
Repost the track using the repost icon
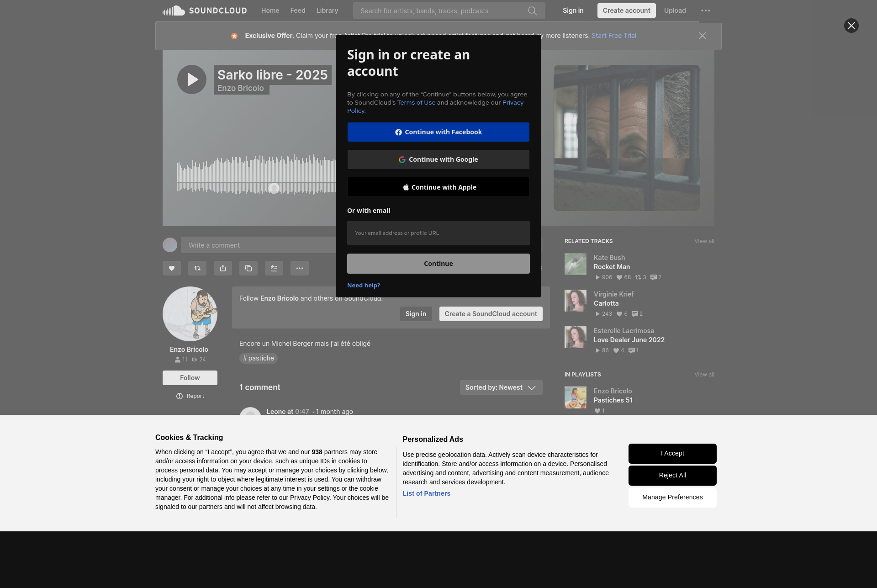point(197,268)
